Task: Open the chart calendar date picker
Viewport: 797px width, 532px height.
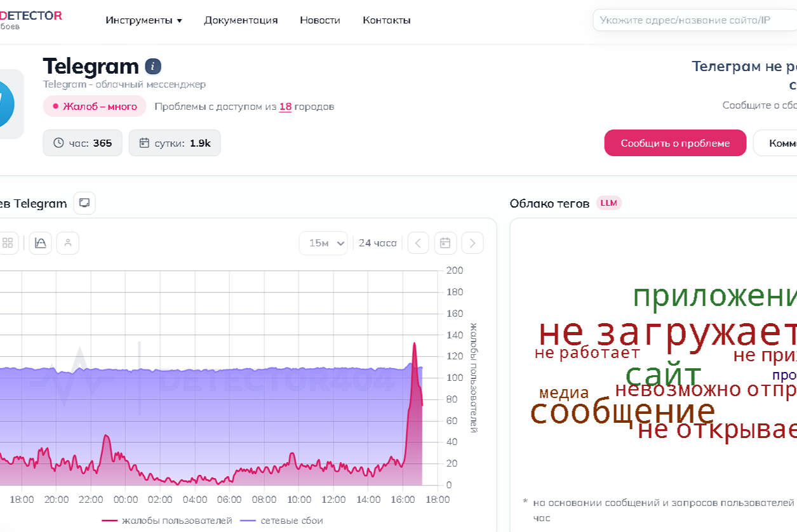Action: (445, 243)
